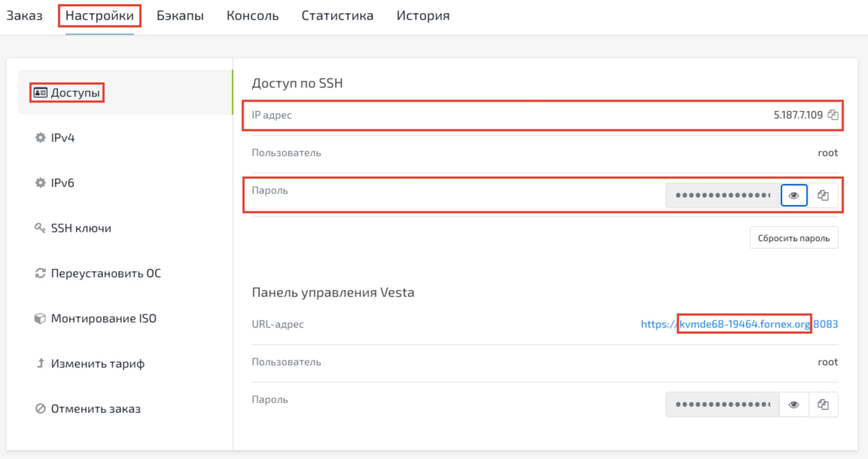Image resolution: width=868 pixels, height=459 pixels.
Task: Copy the SSH password to clipboard
Action: (823, 195)
